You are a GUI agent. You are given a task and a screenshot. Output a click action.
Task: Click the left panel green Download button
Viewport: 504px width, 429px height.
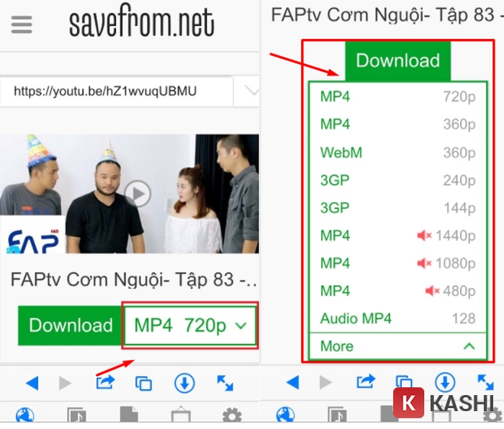71,325
